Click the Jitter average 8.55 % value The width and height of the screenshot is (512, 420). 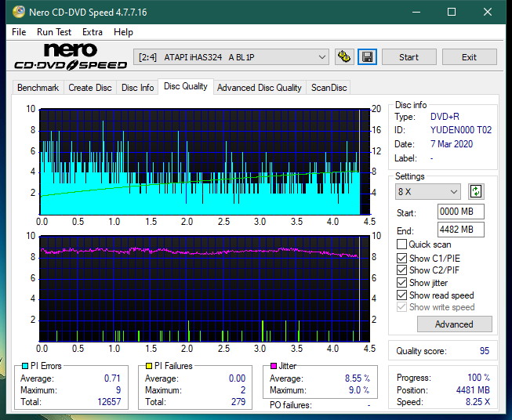pos(358,378)
